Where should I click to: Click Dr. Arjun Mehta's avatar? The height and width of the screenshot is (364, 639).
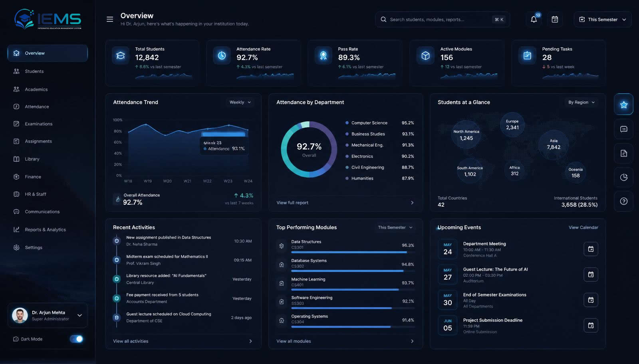click(20, 315)
